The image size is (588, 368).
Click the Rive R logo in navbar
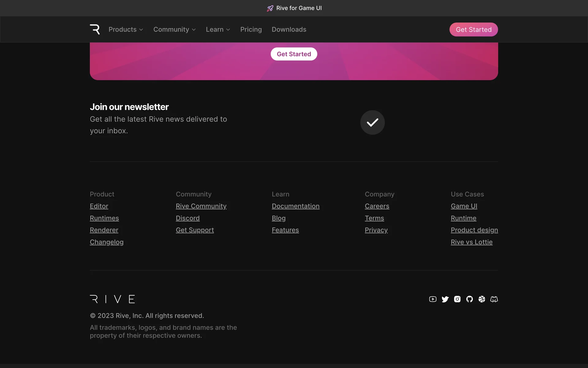click(95, 29)
